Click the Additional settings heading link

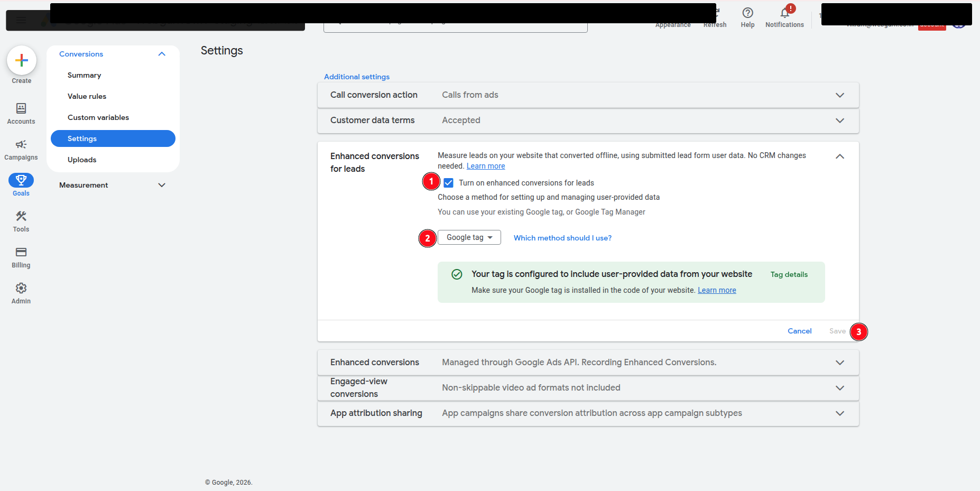(x=357, y=77)
